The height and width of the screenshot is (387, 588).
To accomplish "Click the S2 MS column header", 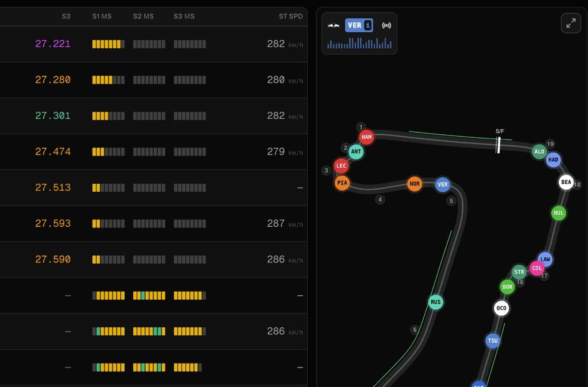I will click(x=144, y=16).
